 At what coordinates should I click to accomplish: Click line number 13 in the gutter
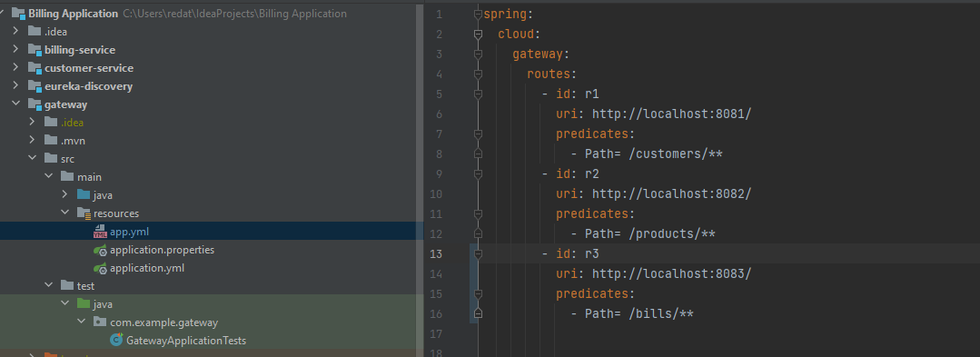click(x=435, y=253)
